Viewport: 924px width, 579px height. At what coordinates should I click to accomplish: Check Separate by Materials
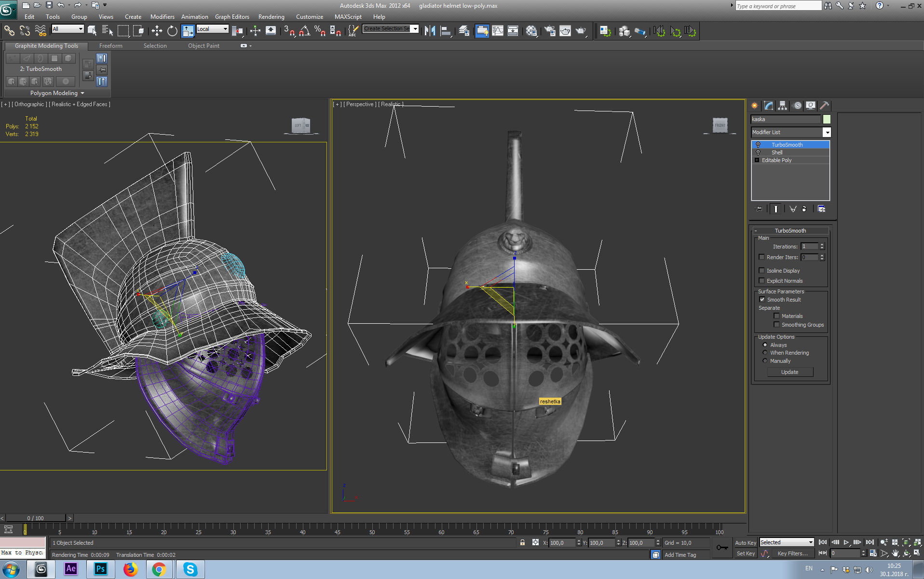click(x=777, y=316)
